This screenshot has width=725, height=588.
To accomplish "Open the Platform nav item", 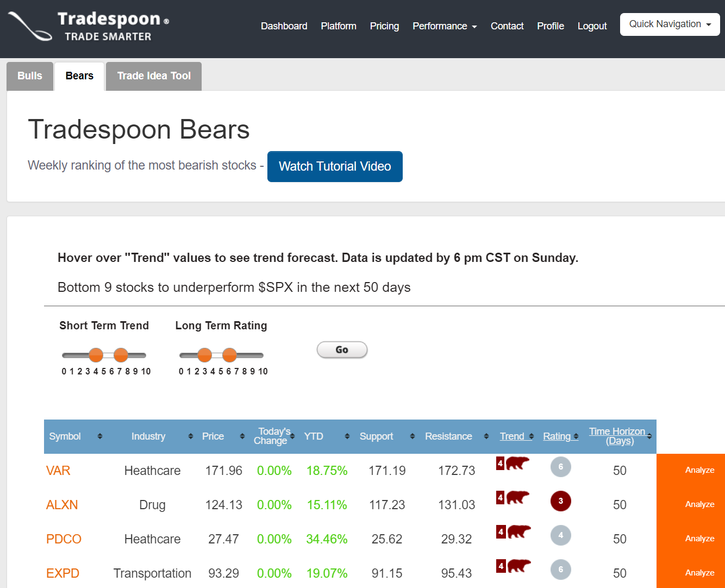I will tap(339, 26).
